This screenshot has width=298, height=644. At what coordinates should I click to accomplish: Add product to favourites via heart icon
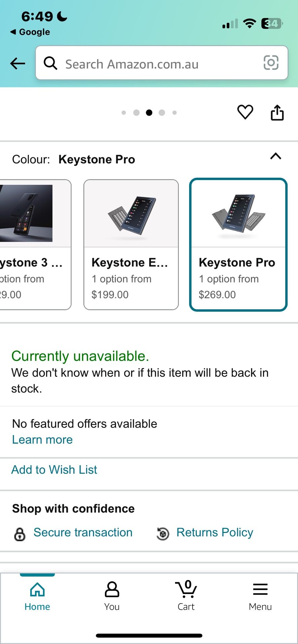pos(245,113)
